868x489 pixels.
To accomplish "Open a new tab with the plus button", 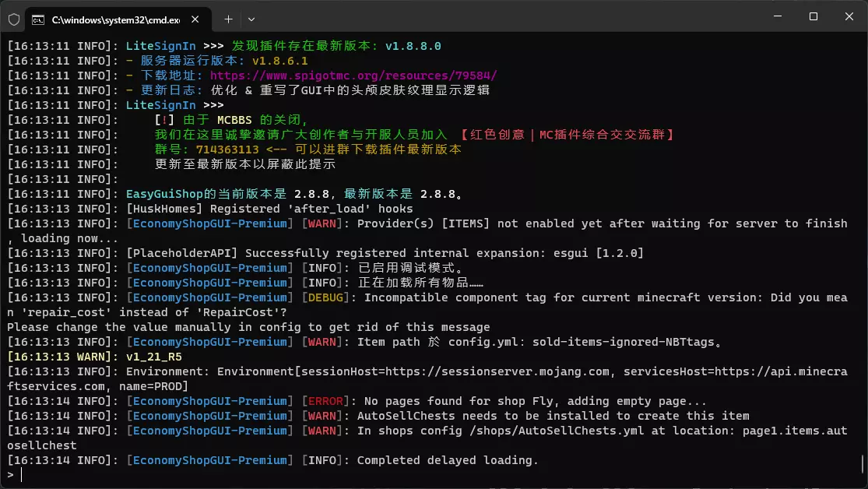I will point(228,19).
